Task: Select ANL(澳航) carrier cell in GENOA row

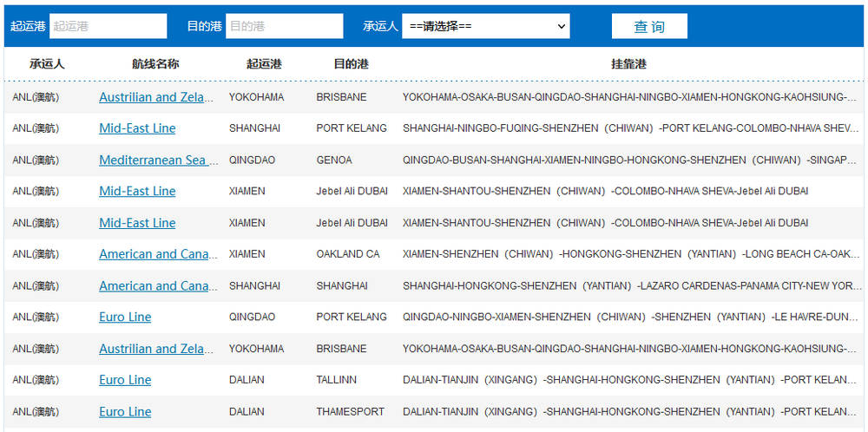Action: point(36,160)
